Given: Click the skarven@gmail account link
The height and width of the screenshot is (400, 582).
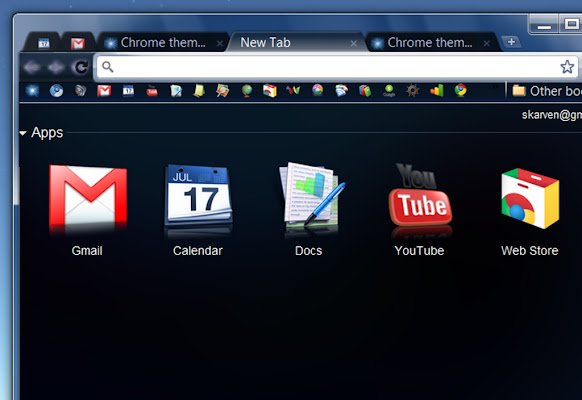Looking at the screenshot, I should coord(552,115).
